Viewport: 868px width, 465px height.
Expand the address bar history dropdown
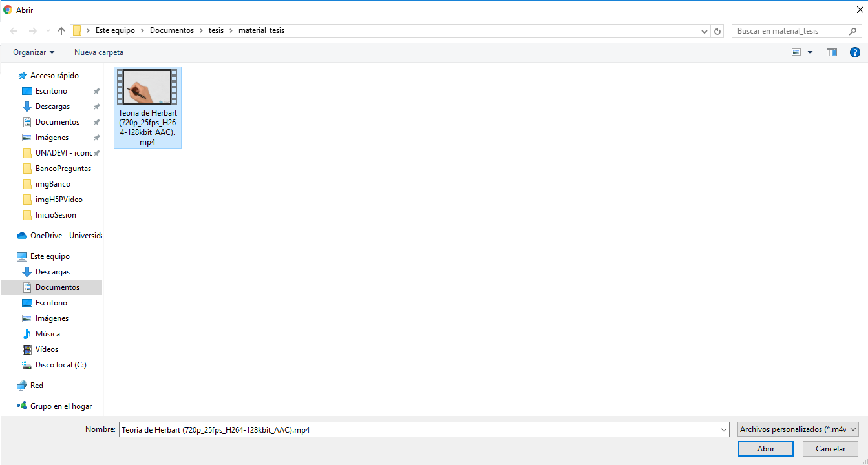pyautogui.click(x=704, y=31)
